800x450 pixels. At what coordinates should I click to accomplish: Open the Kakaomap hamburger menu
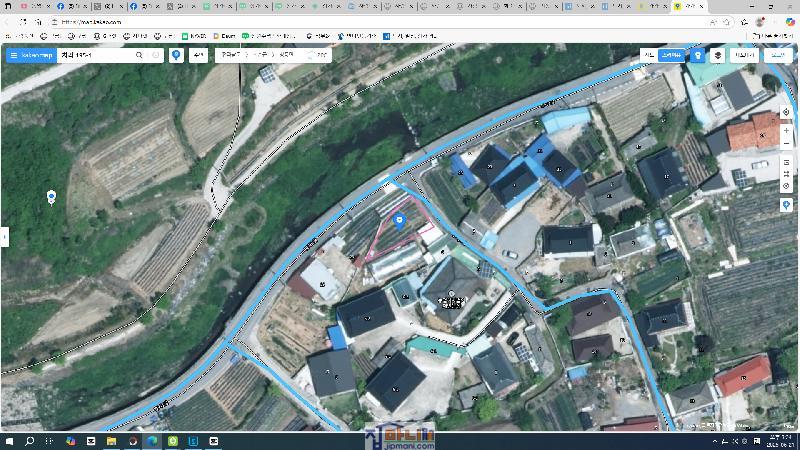click(13, 55)
